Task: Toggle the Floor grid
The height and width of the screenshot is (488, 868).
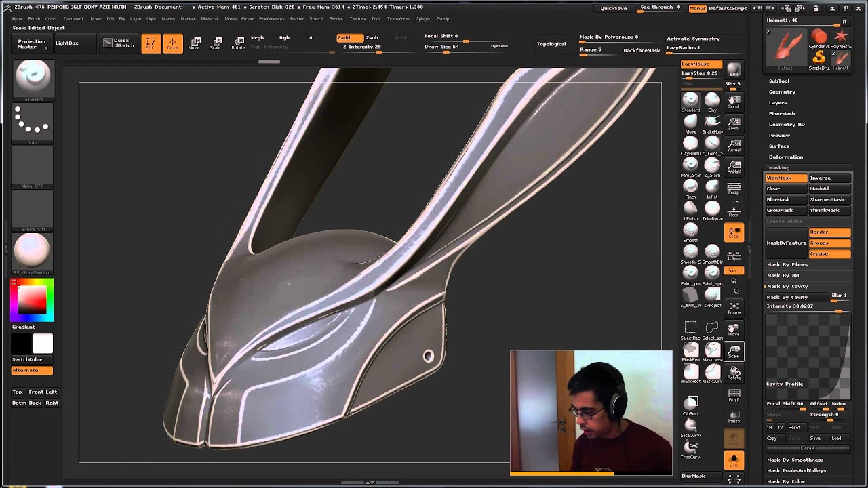Action: pos(734,210)
